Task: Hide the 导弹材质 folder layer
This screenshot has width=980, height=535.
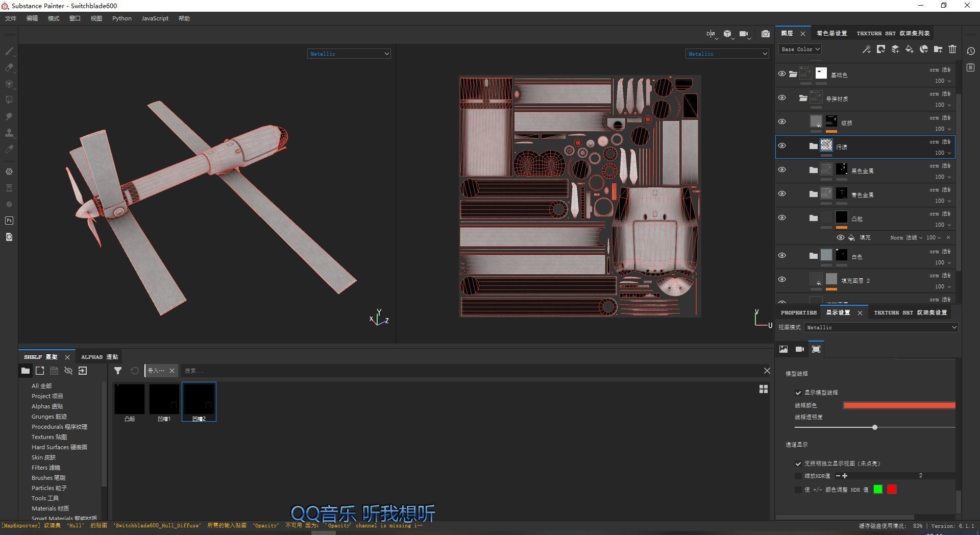Action: tap(782, 98)
